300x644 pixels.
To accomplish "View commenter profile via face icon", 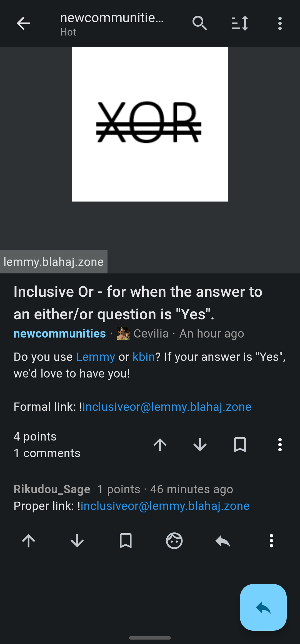I will click(174, 541).
